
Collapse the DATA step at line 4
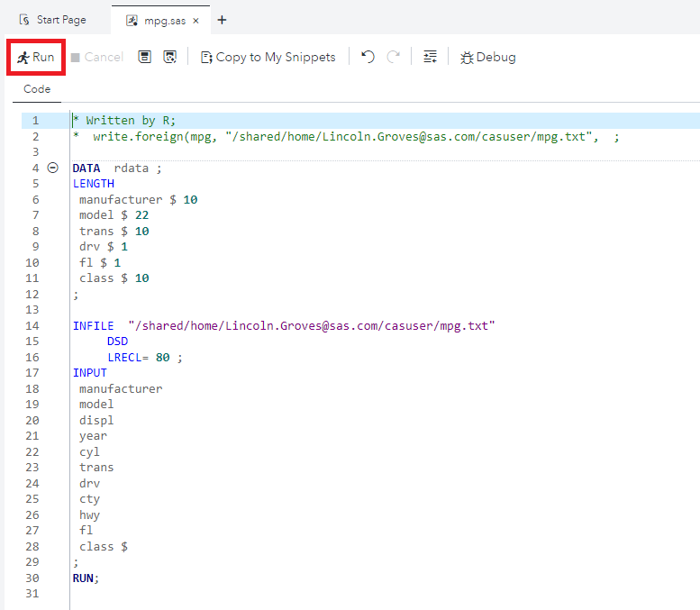click(x=52, y=168)
